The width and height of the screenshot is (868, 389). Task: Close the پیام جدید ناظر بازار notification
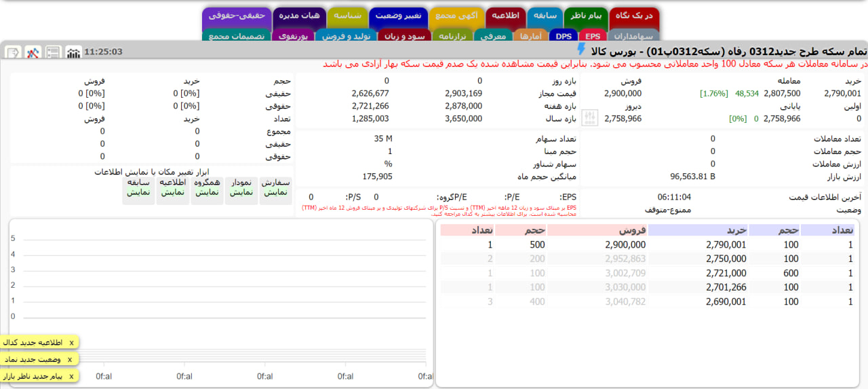(x=71, y=375)
